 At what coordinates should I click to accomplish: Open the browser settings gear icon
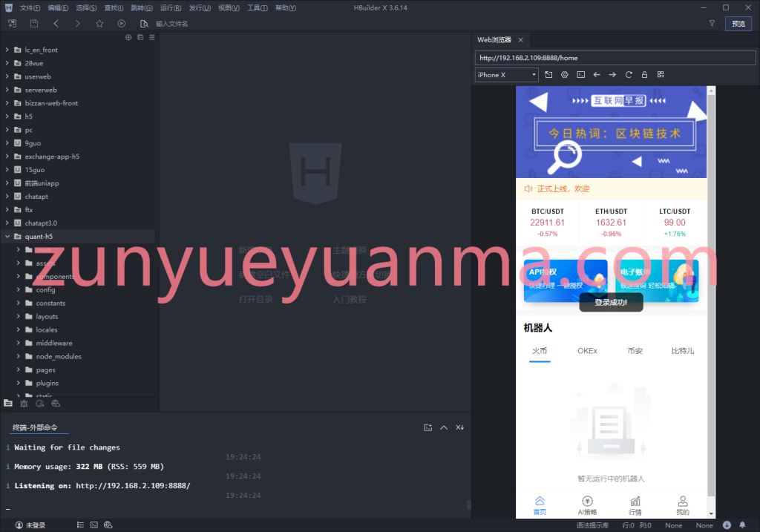pyautogui.click(x=565, y=75)
